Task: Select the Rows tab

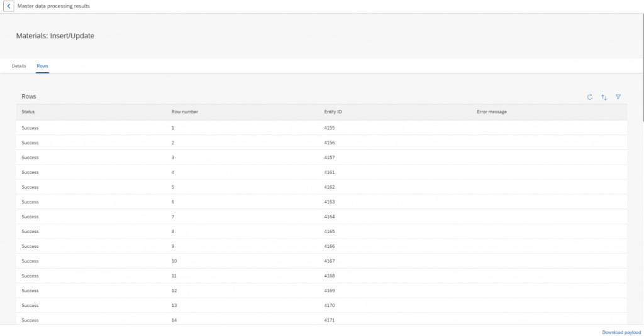Action: coord(42,66)
